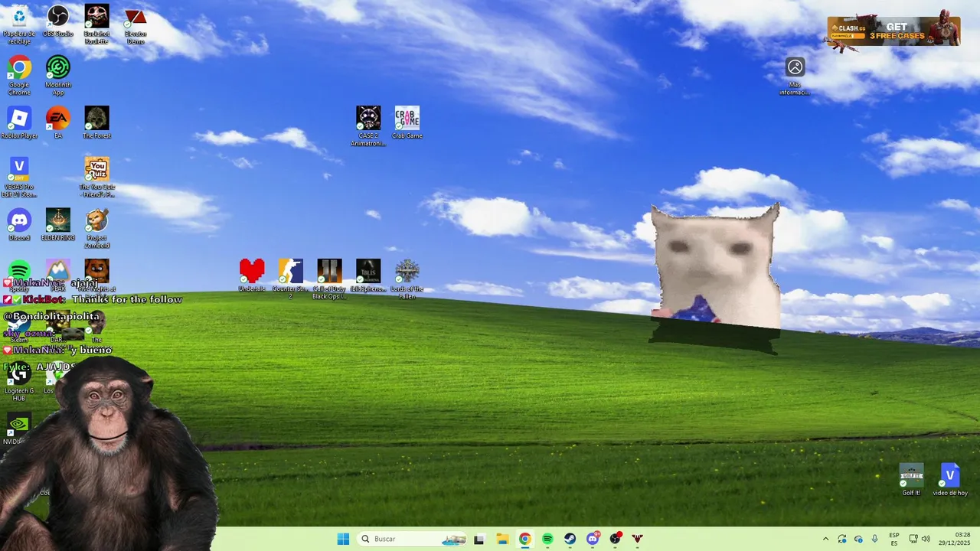Open Discord from the taskbar
980x551 pixels.
[x=593, y=539]
